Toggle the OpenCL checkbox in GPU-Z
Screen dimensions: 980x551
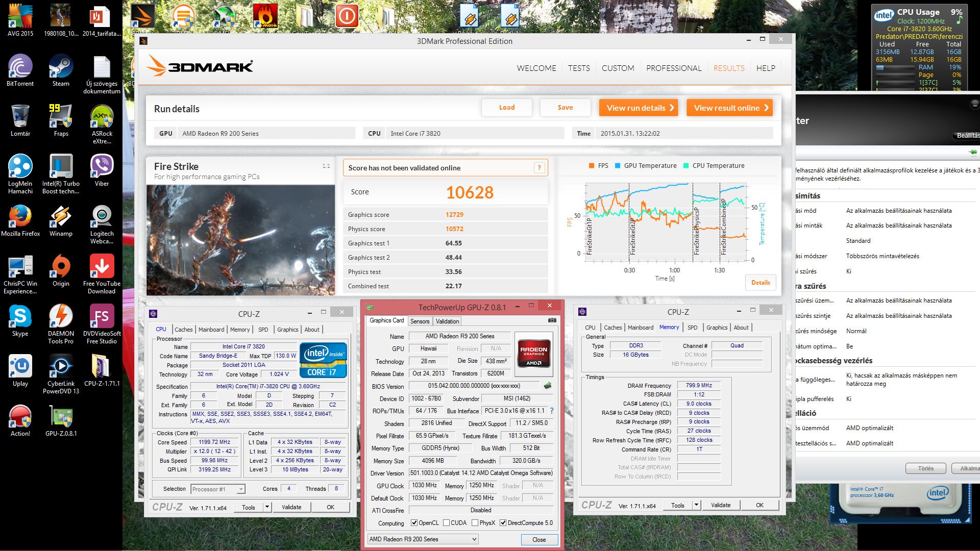tap(414, 523)
